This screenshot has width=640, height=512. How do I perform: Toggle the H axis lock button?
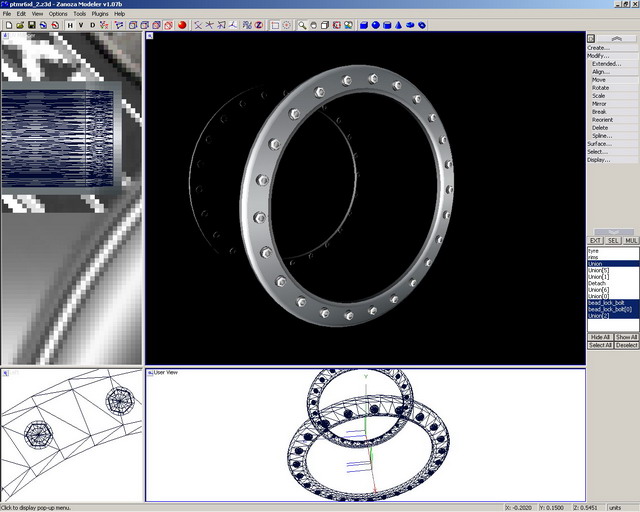tap(69, 25)
